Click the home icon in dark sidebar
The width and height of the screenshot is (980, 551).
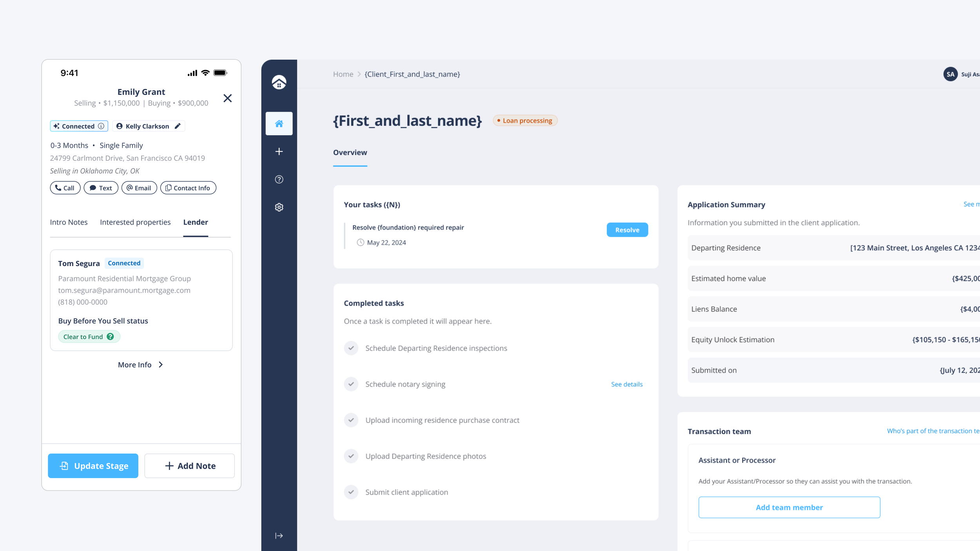tap(279, 124)
